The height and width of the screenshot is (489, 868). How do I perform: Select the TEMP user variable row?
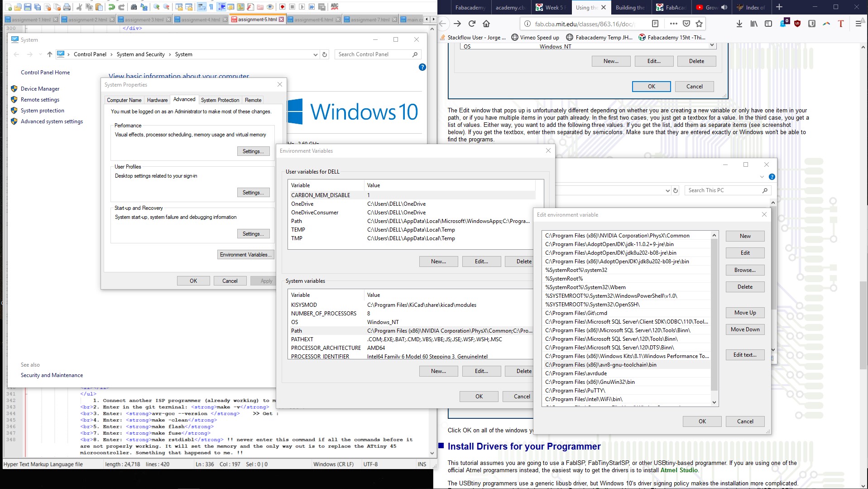pos(412,230)
